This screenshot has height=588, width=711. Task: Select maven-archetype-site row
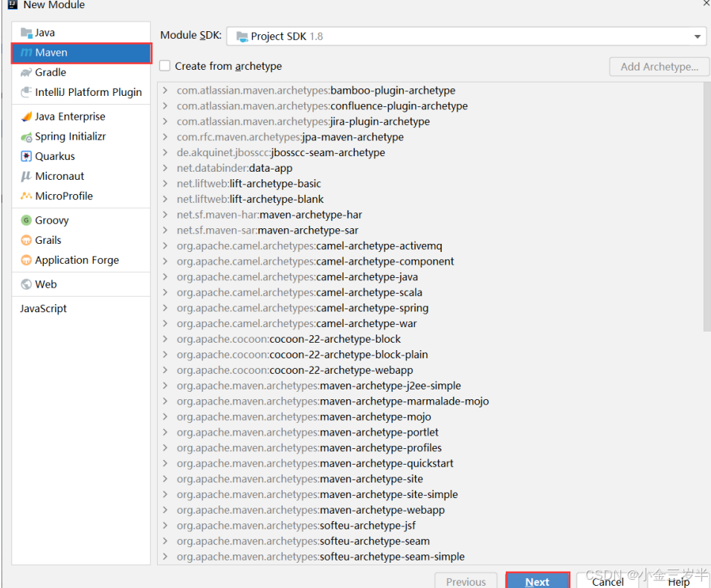431,479
